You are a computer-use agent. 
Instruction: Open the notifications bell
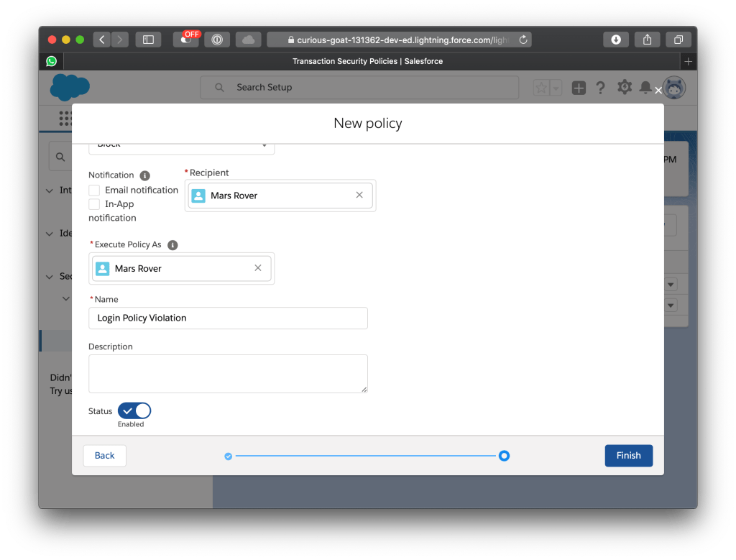pyautogui.click(x=645, y=88)
